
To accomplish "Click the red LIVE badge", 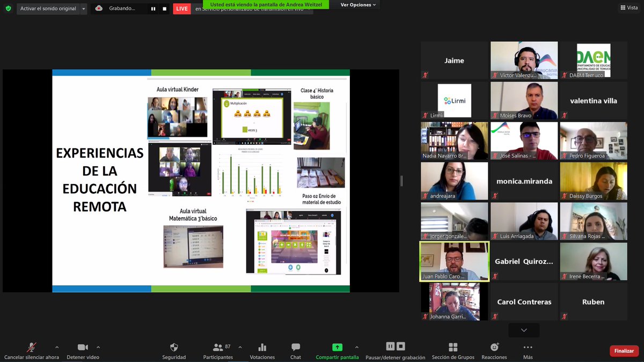I will (x=182, y=9).
